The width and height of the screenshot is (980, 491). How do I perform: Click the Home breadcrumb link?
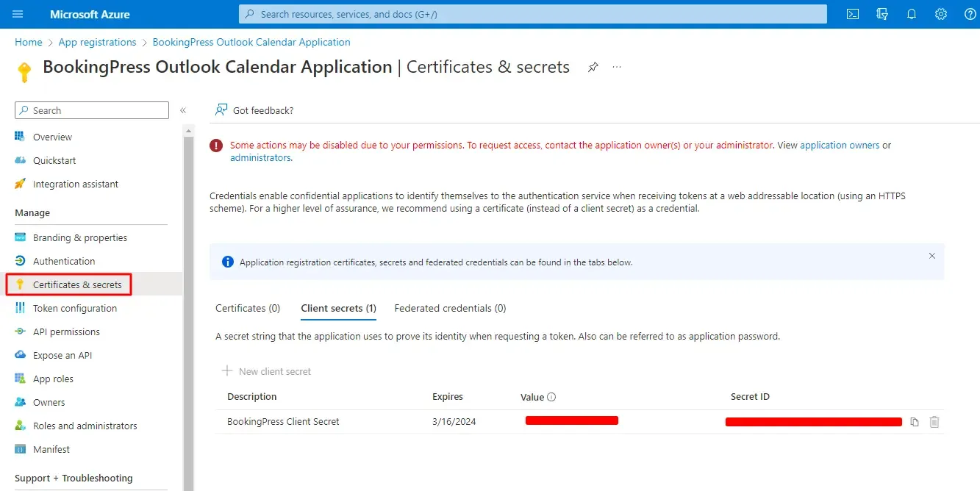click(29, 42)
